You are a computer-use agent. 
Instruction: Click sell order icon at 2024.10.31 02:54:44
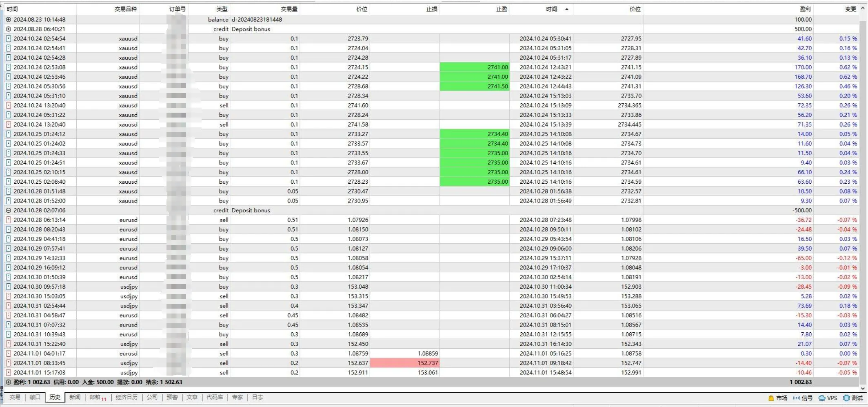click(8, 306)
